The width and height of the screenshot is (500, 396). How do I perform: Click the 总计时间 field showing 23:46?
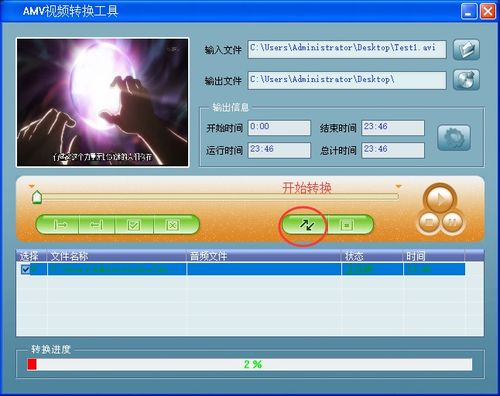tap(393, 150)
